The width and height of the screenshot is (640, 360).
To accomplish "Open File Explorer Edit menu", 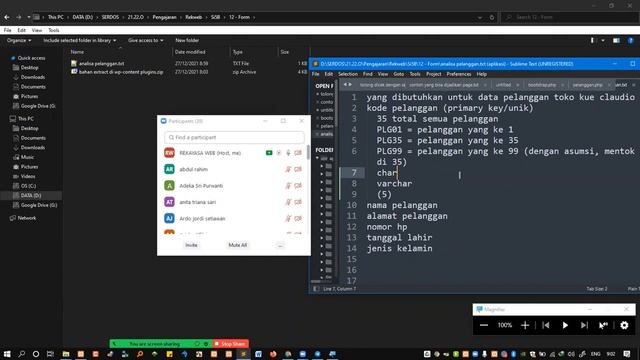I will [x=22, y=30].
